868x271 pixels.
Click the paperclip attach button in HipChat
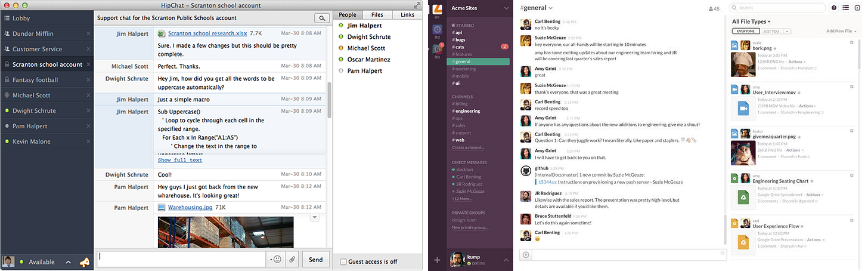[x=292, y=259]
